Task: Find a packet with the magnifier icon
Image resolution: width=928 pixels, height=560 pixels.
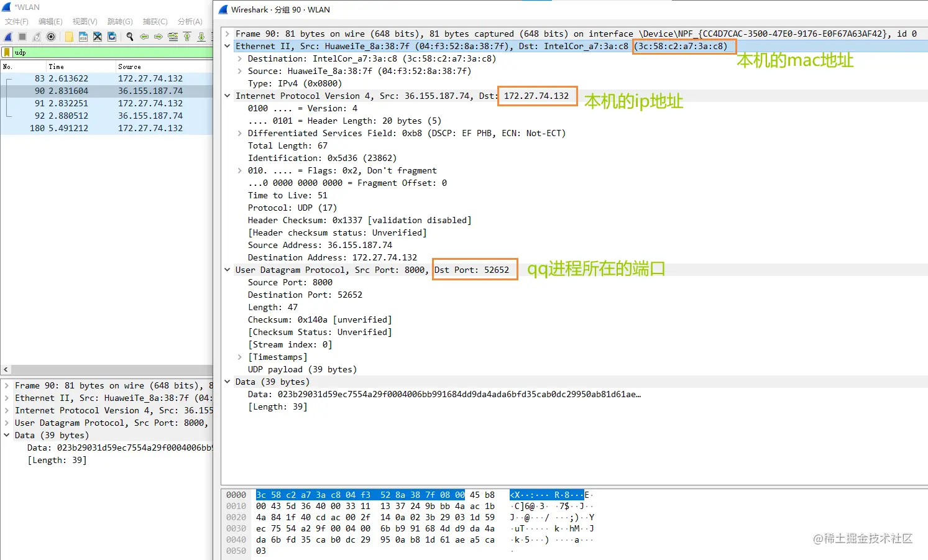Action: [x=130, y=37]
